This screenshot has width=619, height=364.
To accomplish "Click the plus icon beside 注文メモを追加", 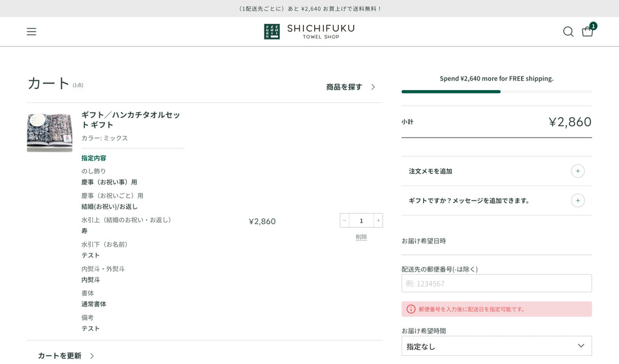I will tap(578, 171).
